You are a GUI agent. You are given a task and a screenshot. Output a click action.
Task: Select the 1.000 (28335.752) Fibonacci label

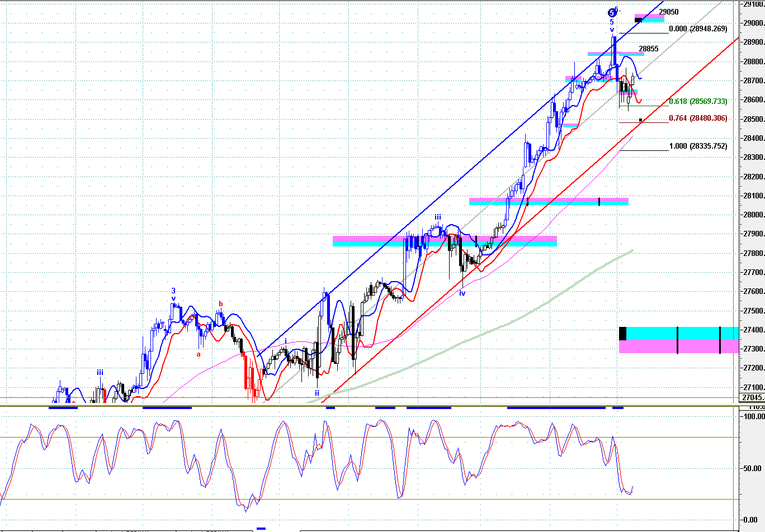pos(698,146)
